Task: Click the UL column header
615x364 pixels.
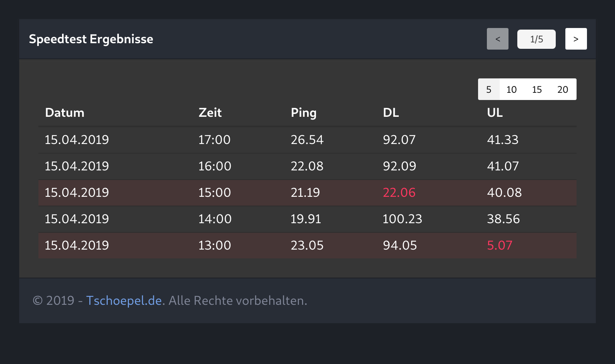Action: (495, 113)
